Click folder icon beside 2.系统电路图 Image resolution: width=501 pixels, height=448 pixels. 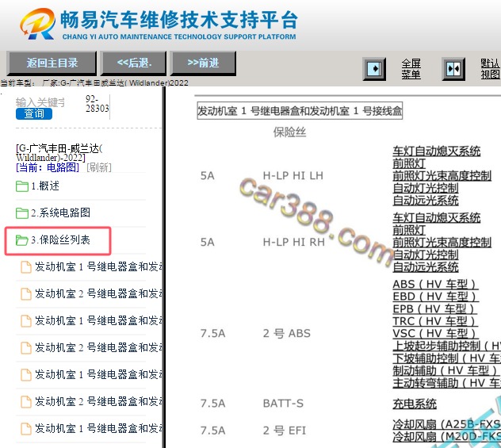(x=21, y=213)
